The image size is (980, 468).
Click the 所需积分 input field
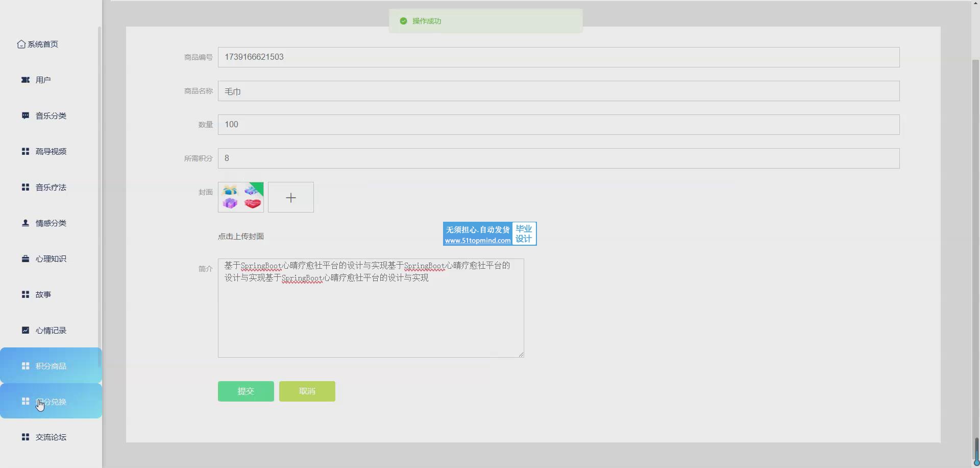(558, 158)
